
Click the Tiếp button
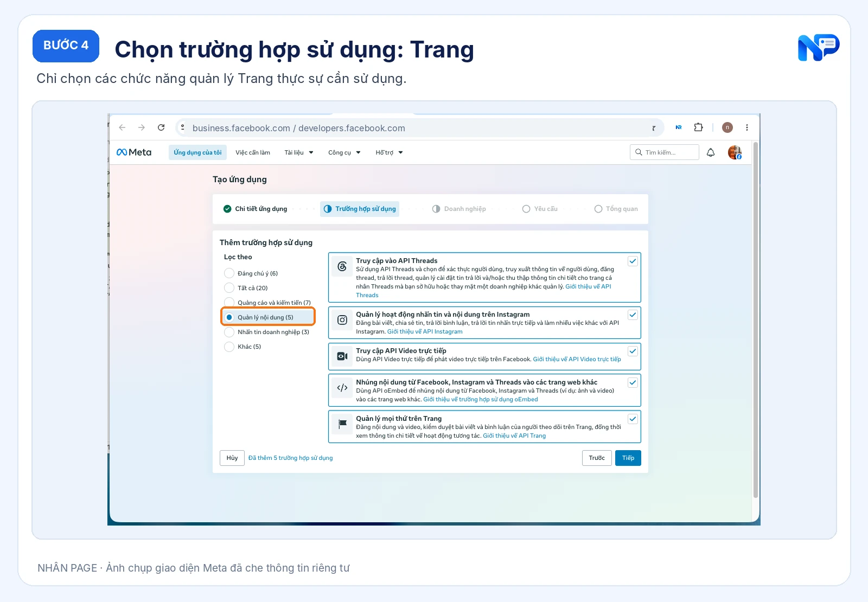628,458
